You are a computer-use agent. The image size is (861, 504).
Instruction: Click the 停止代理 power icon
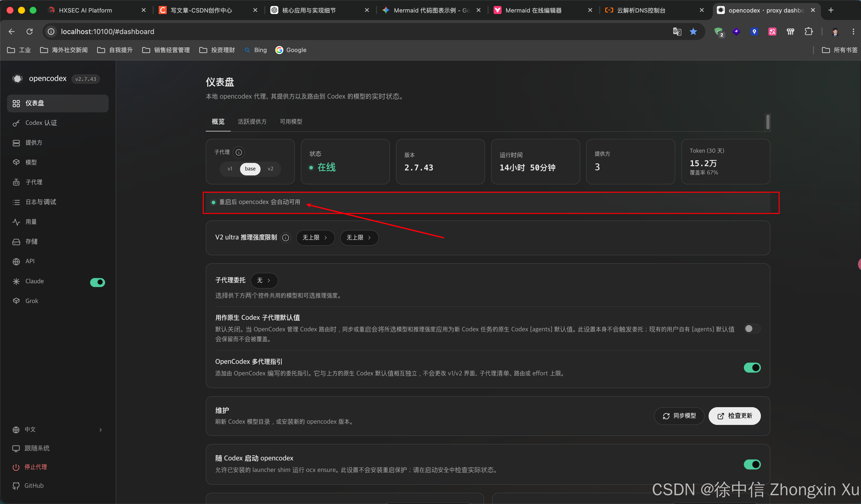[16, 467]
